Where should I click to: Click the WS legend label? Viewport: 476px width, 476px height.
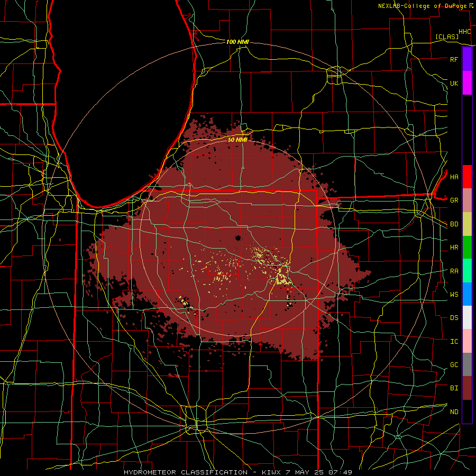point(454,295)
